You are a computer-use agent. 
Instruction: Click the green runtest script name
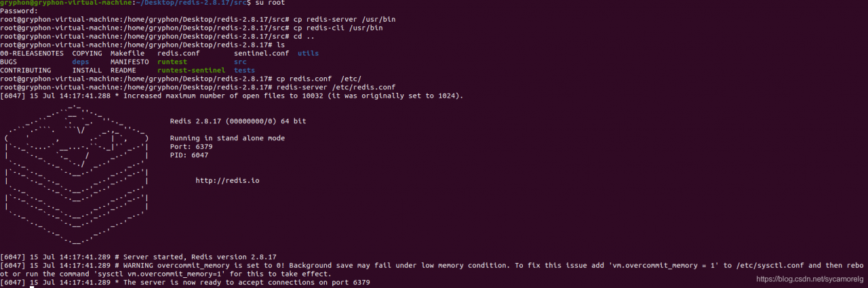(x=172, y=62)
